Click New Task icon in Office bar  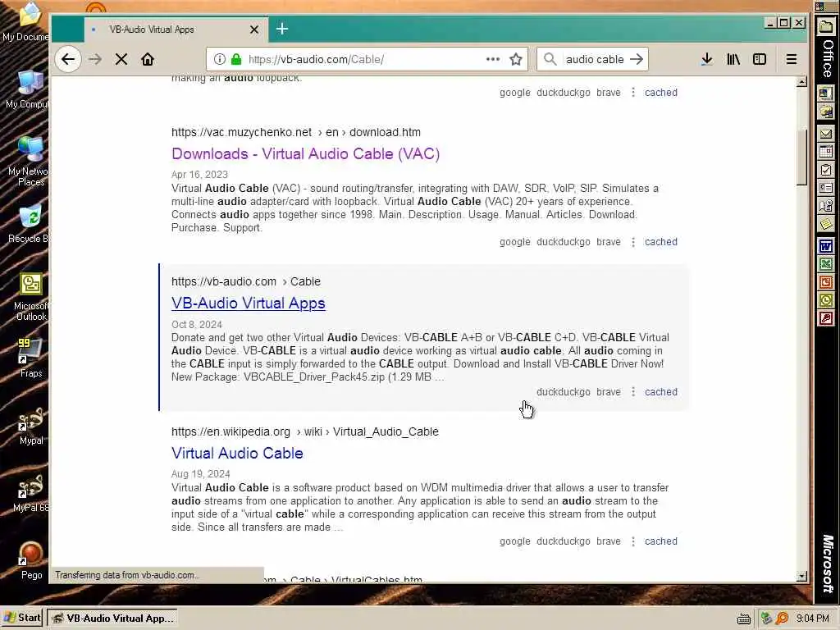(x=825, y=170)
